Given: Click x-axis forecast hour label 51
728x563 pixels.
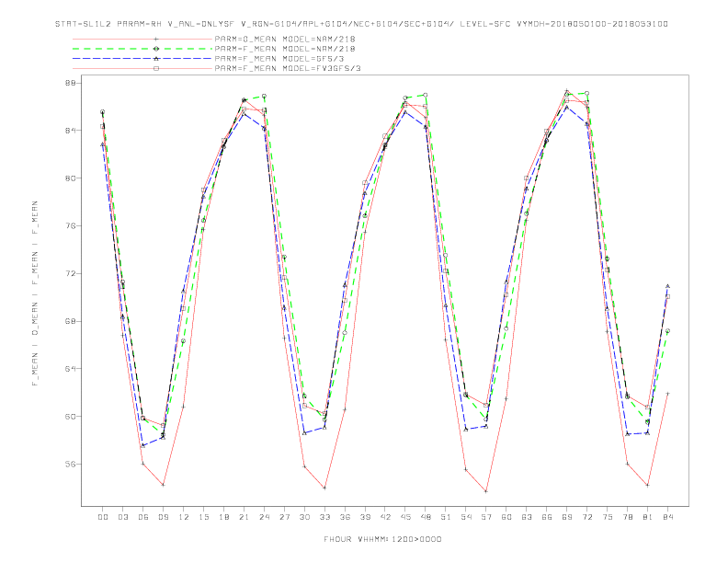Looking at the screenshot, I should pos(446,517).
